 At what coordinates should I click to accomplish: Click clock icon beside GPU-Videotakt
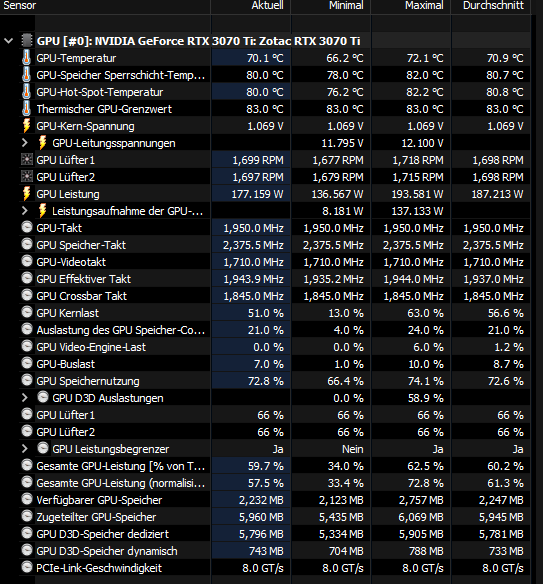coord(27,261)
